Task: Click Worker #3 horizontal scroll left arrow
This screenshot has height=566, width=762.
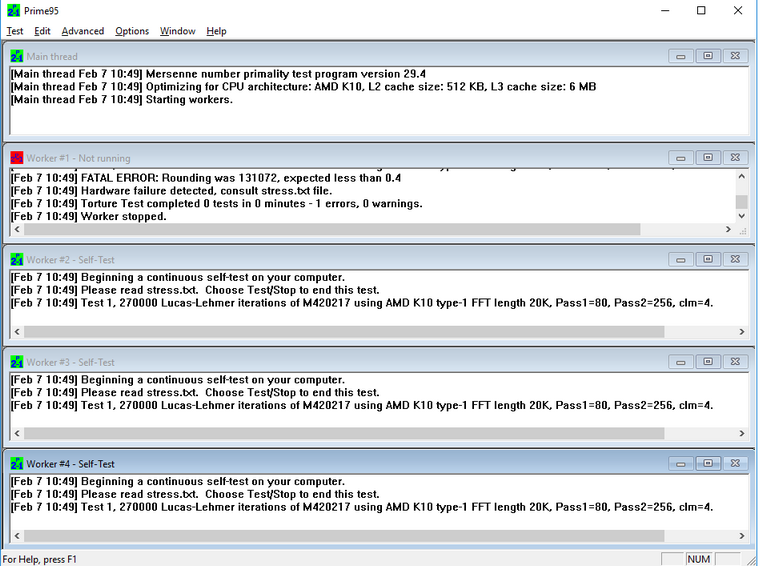Action: pos(17,433)
